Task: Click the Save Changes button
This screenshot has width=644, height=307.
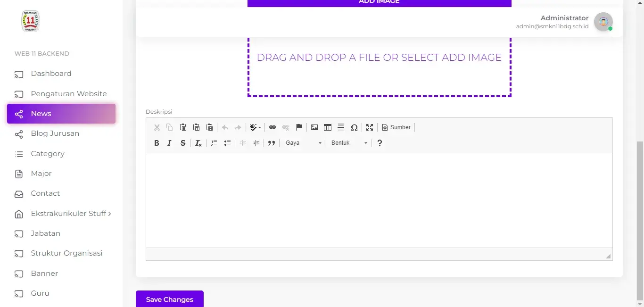Action: pos(170,299)
